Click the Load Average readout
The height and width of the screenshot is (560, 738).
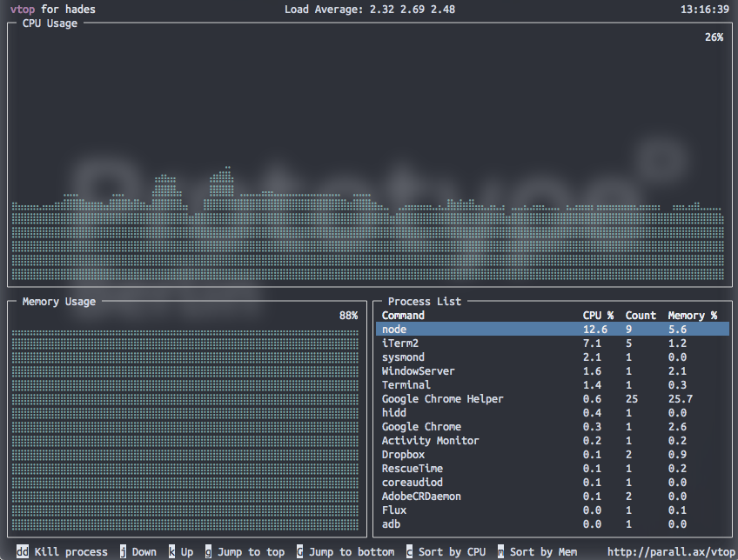pos(370,10)
